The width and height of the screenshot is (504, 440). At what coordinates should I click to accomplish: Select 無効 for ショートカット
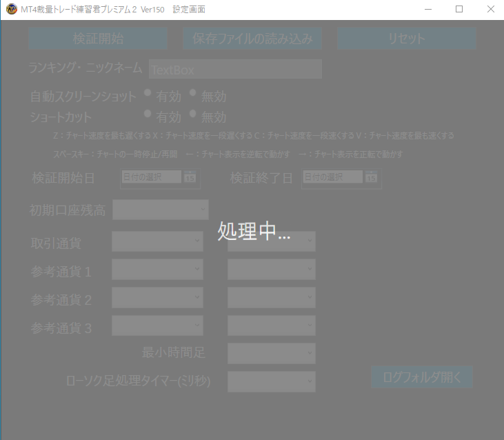point(193,114)
